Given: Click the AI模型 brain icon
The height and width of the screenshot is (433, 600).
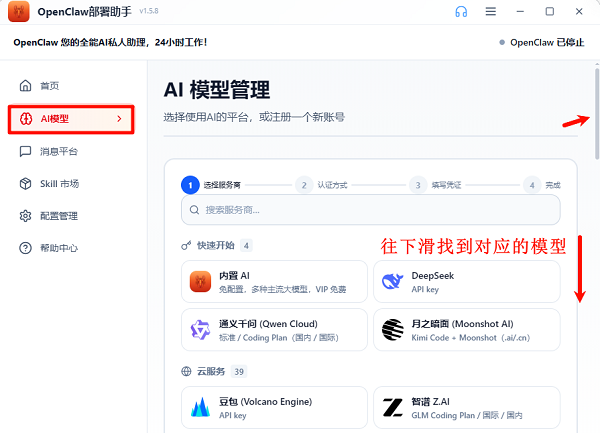Looking at the screenshot, I should (26, 119).
